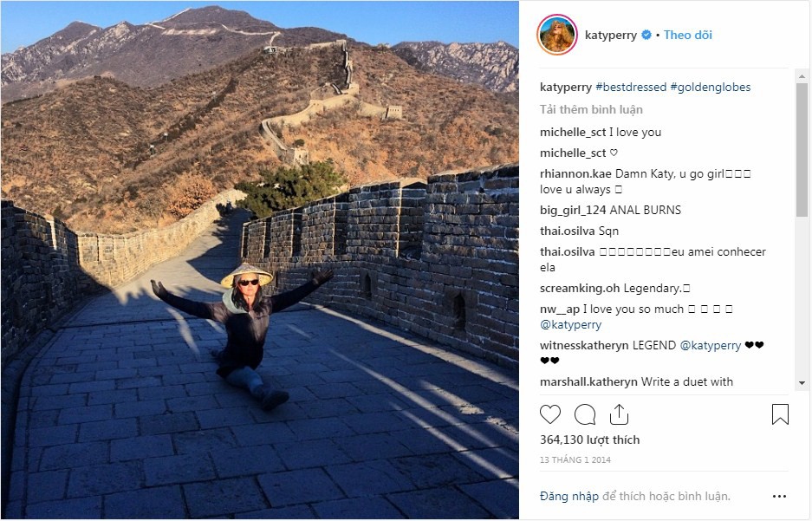Screen dimensions: 812x521
Task: Open comments via speech bubble icon
Action: click(585, 414)
